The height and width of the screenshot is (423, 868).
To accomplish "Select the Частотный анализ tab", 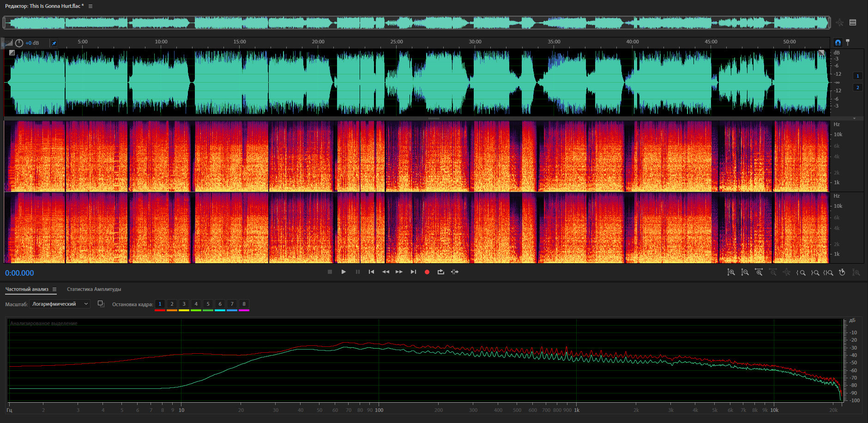I will click(x=27, y=290).
